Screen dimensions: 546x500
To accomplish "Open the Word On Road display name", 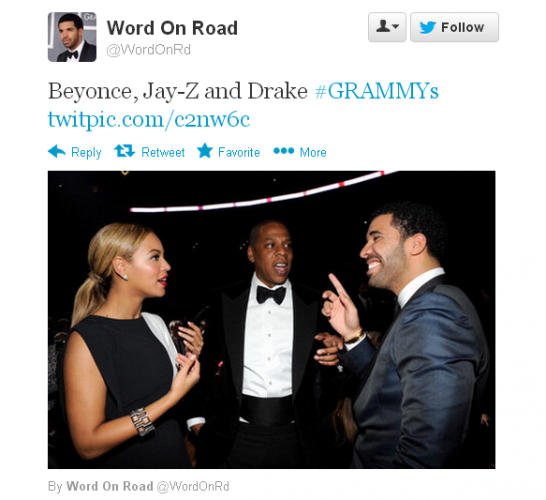I will [172, 28].
